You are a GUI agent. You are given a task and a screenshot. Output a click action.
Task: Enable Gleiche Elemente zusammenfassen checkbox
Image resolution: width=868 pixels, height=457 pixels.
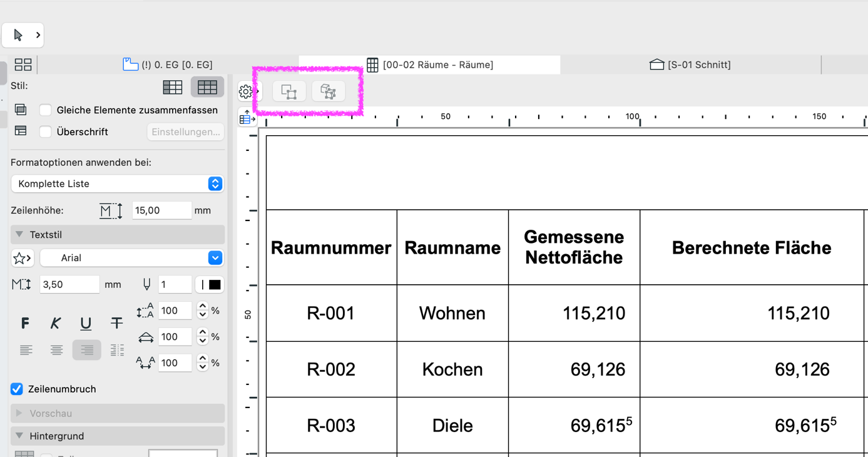point(45,110)
